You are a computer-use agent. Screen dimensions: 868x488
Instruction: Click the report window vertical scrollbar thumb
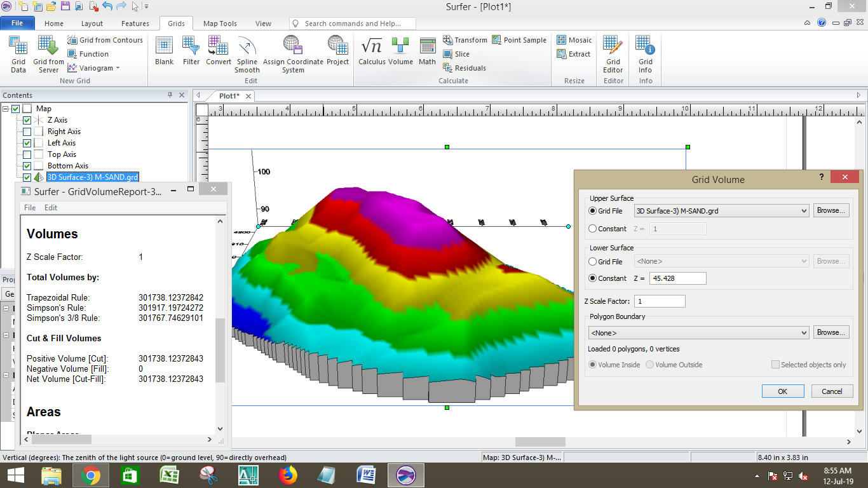click(220, 350)
